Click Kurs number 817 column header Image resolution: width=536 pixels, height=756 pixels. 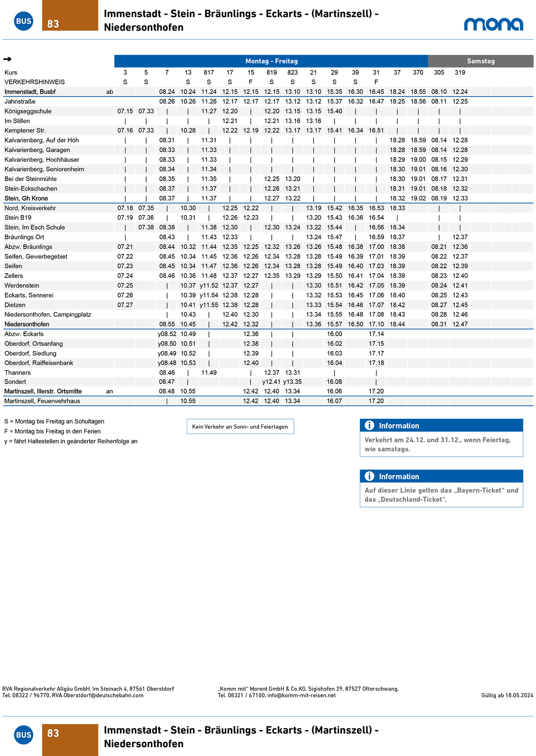209,72
